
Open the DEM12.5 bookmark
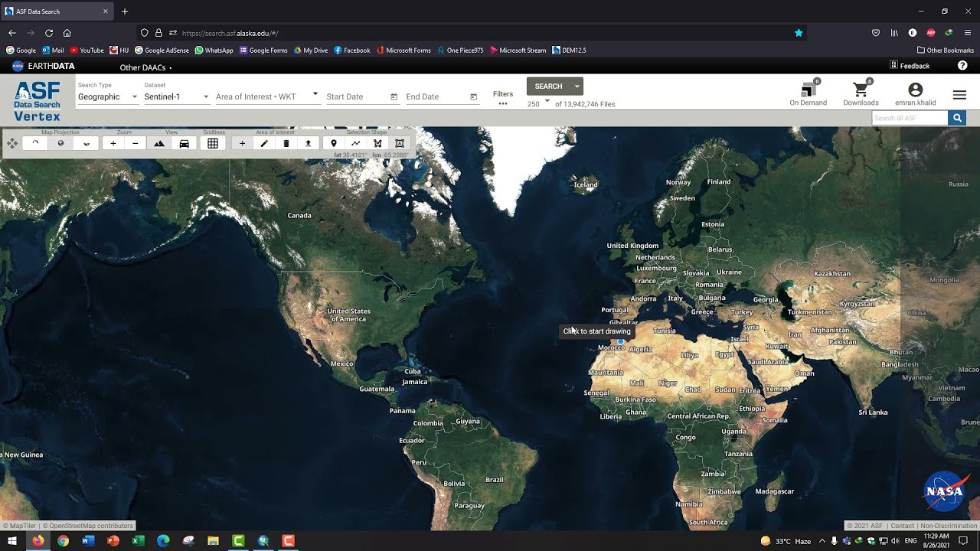[x=569, y=51]
